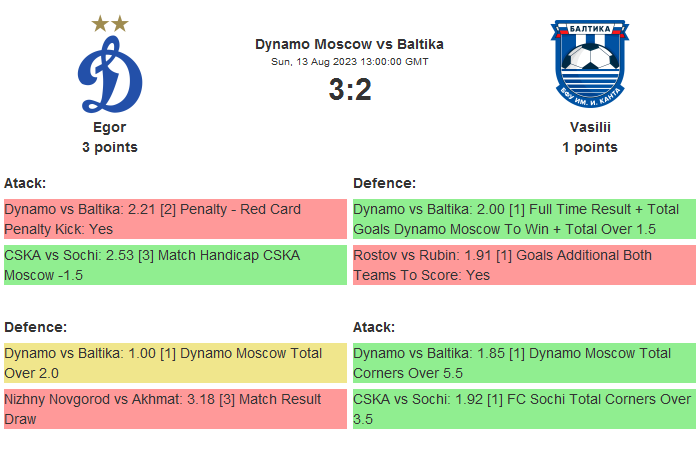
Task: Click Vasilii's 1 points label
Action: 589,147
